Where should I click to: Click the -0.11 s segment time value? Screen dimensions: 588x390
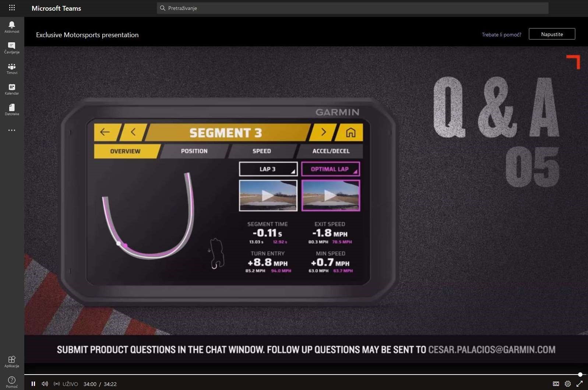[267, 233]
